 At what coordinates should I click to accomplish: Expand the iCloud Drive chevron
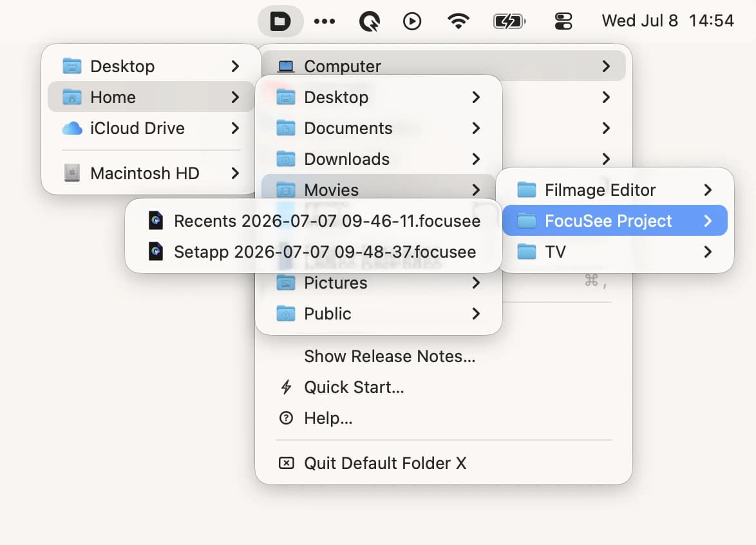click(x=235, y=128)
